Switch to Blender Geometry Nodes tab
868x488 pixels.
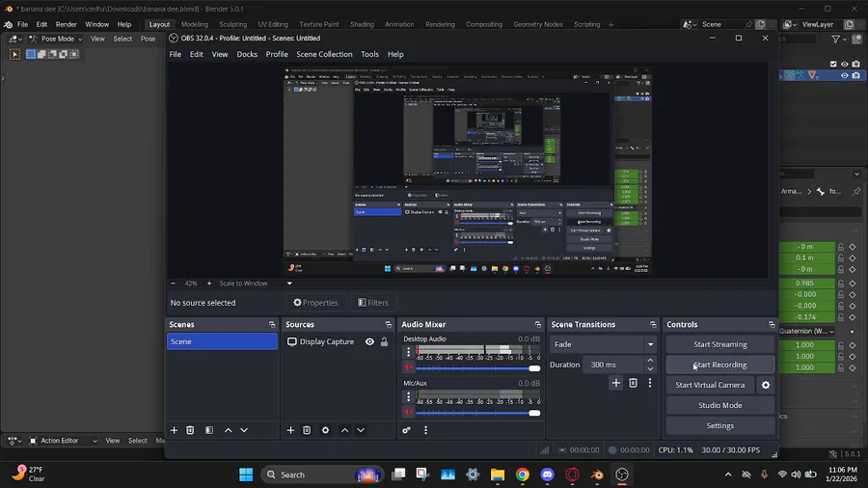click(x=538, y=24)
